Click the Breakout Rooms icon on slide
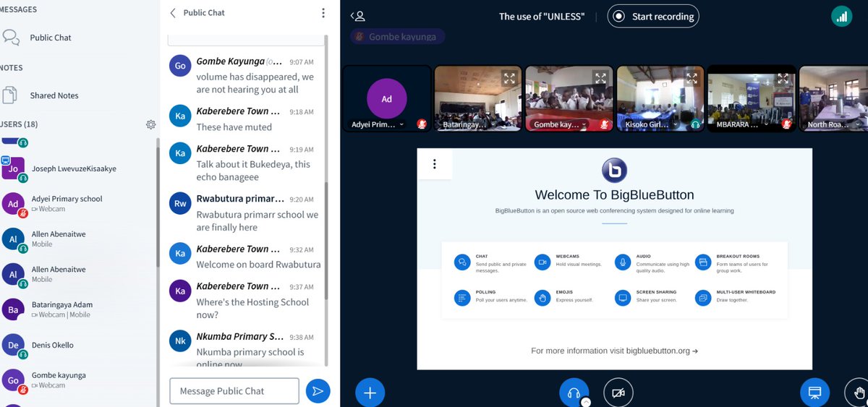Viewport: 868px width, 407px height. coord(703,262)
